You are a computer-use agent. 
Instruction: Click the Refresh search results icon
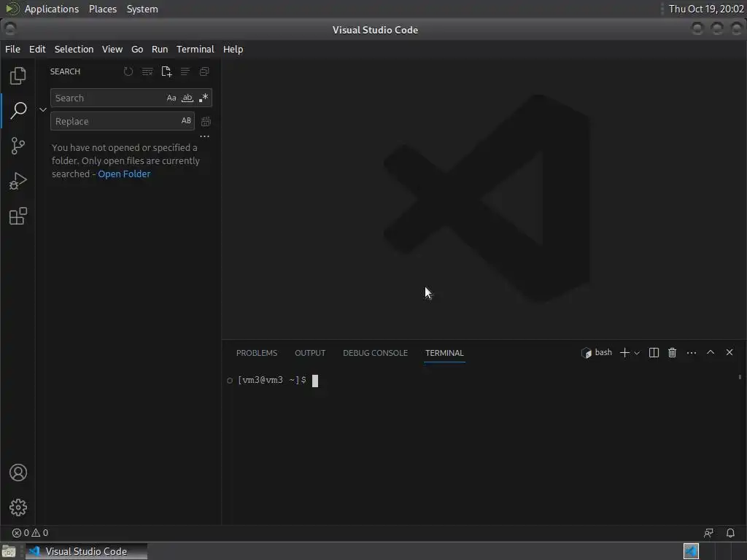click(x=128, y=71)
